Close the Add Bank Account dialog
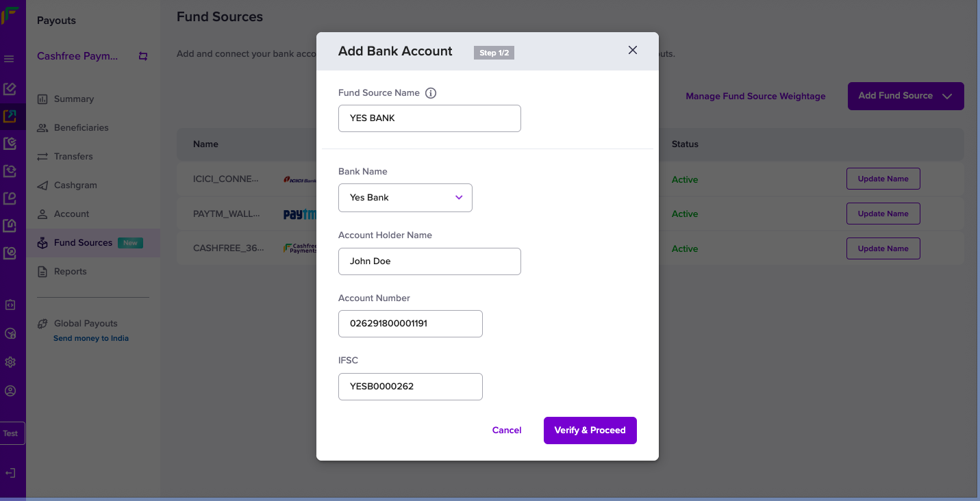980x501 pixels. pos(633,50)
